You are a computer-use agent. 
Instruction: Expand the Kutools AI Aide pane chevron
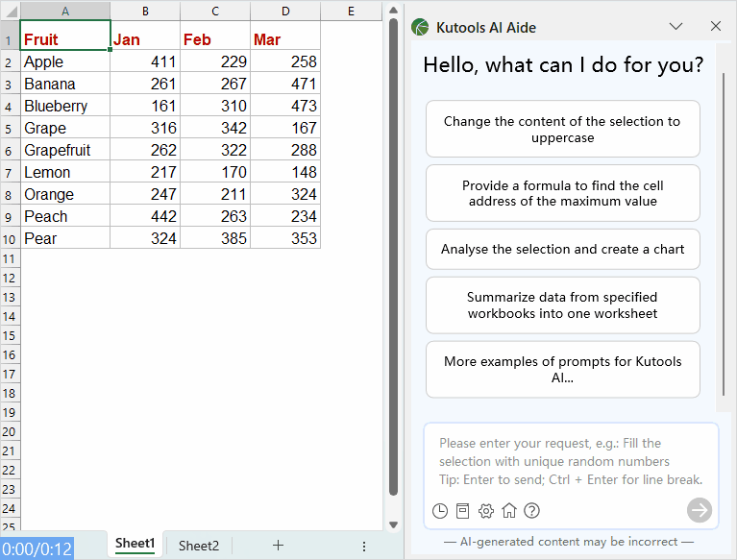click(676, 27)
